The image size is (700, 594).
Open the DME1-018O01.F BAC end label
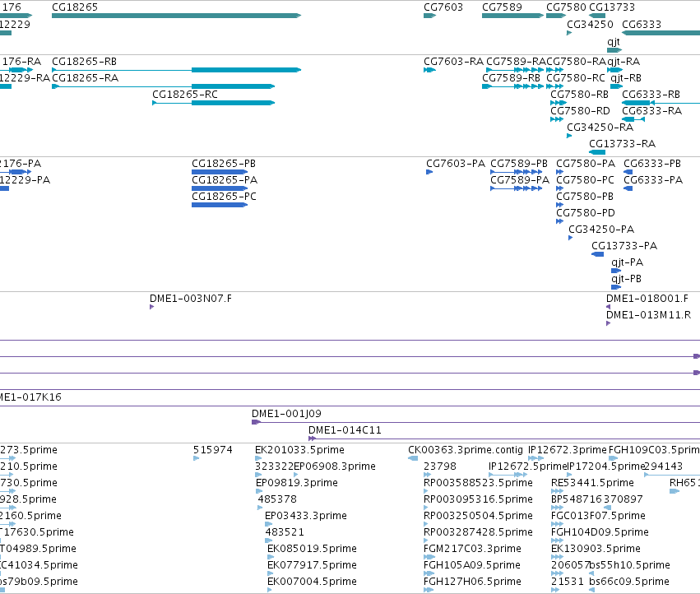[647, 299]
